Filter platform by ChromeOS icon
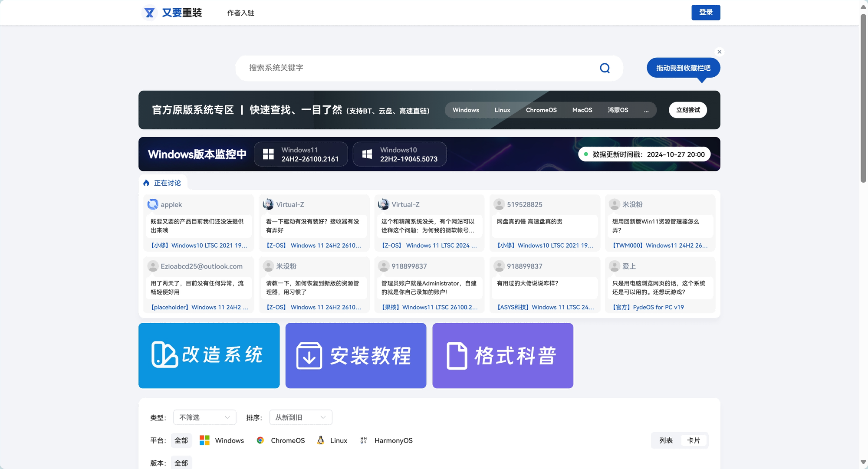This screenshot has width=868, height=469. coord(260,440)
